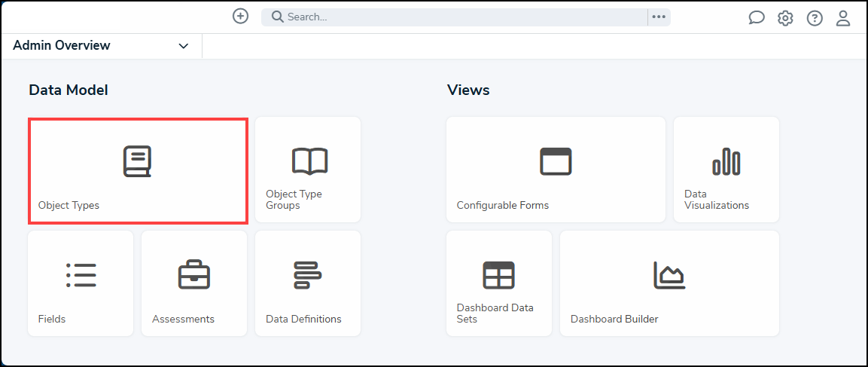Click the Object Types label

click(x=69, y=205)
